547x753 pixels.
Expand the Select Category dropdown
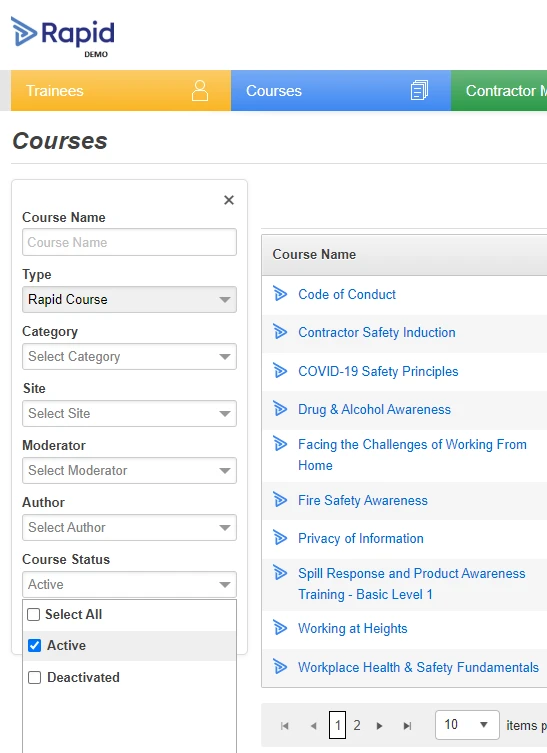pyautogui.click(x=129, y=356)
